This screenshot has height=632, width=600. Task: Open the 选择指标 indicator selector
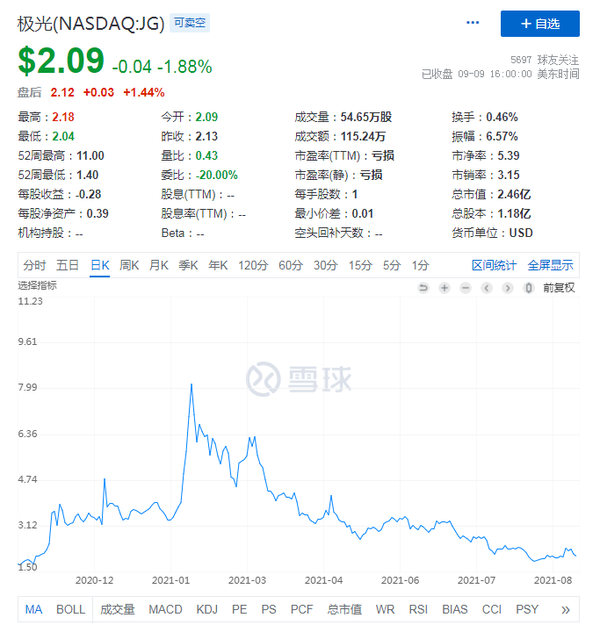pos(37,285)
